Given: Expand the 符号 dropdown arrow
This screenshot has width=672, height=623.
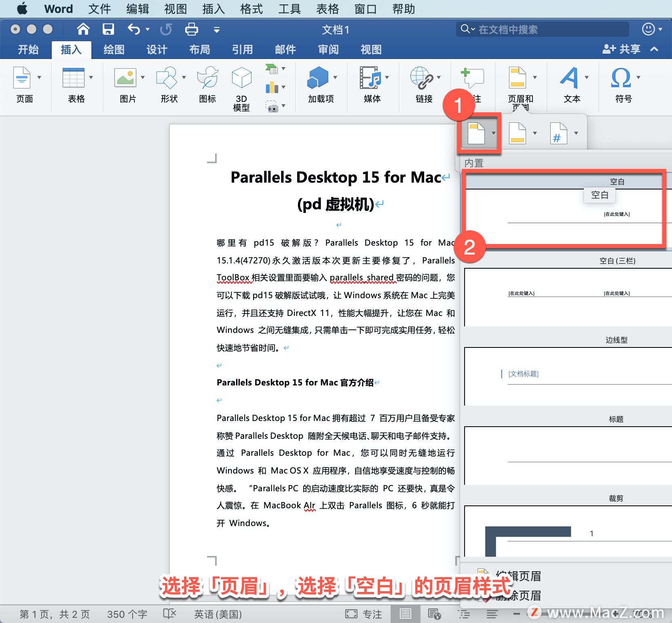Looking at the screenshot, I should tap(638, 77).
